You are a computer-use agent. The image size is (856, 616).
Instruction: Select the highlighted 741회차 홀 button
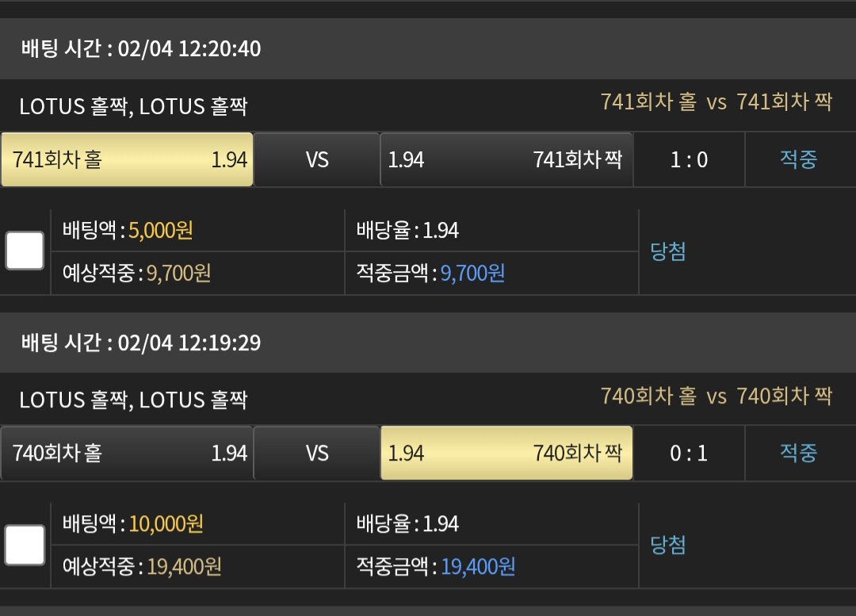pos(127,159)
